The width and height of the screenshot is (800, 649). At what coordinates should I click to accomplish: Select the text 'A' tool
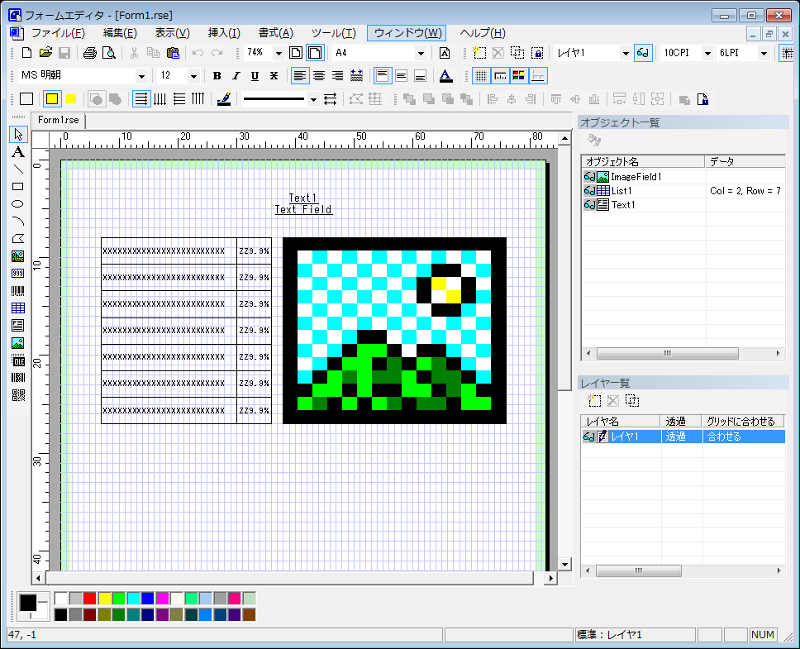[18, 152]
